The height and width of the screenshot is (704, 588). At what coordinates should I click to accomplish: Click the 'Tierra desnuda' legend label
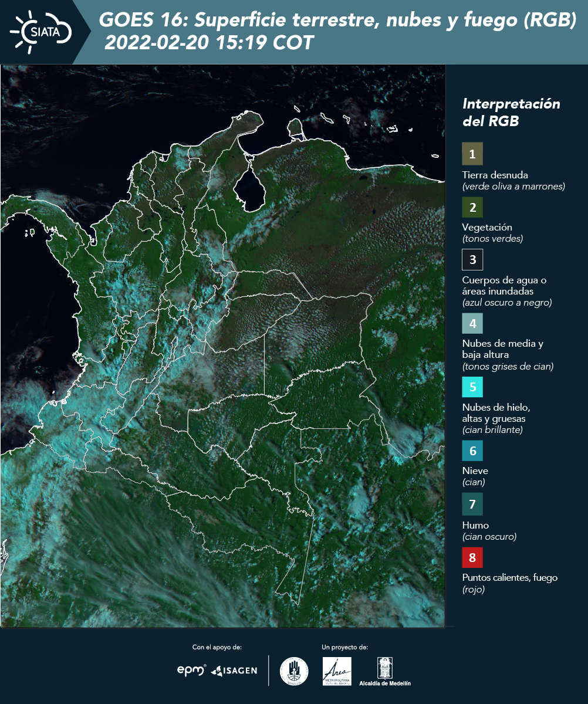click(495, 175)
